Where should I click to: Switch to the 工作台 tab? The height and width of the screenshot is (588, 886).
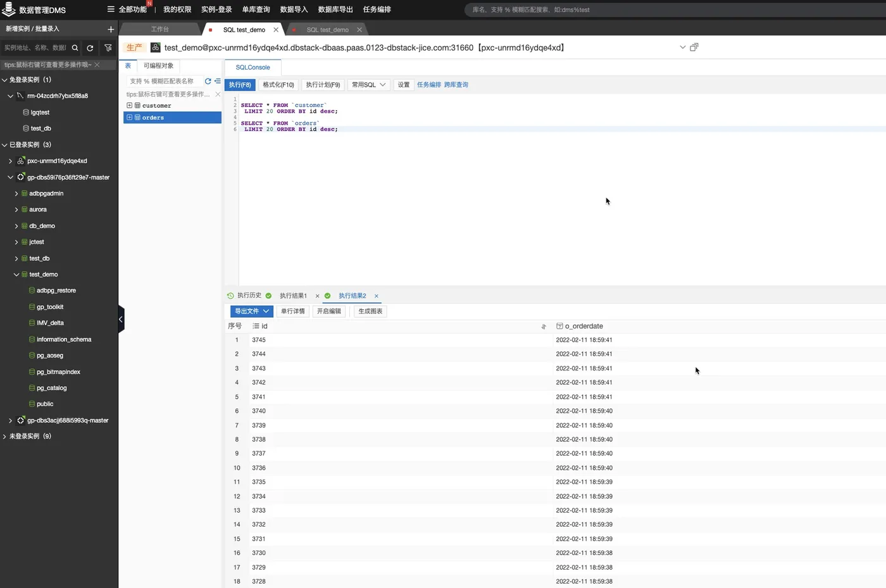click(x=159, y=30)
